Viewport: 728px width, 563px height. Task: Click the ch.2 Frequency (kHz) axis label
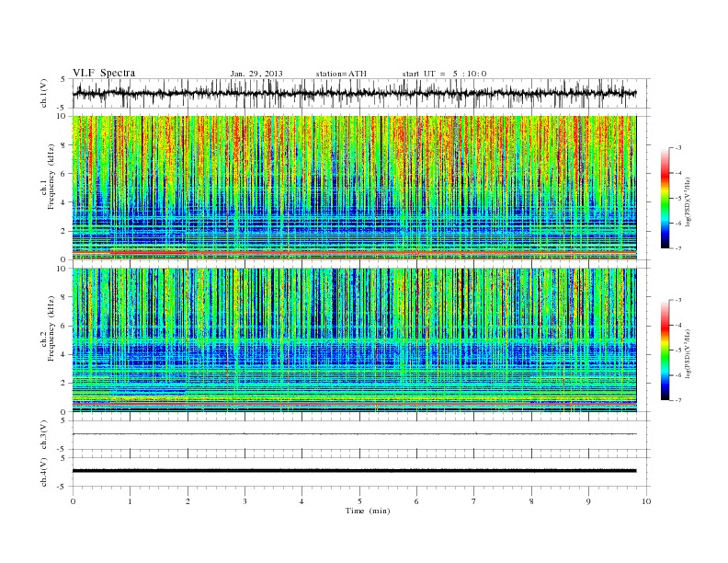click(47, 327)
